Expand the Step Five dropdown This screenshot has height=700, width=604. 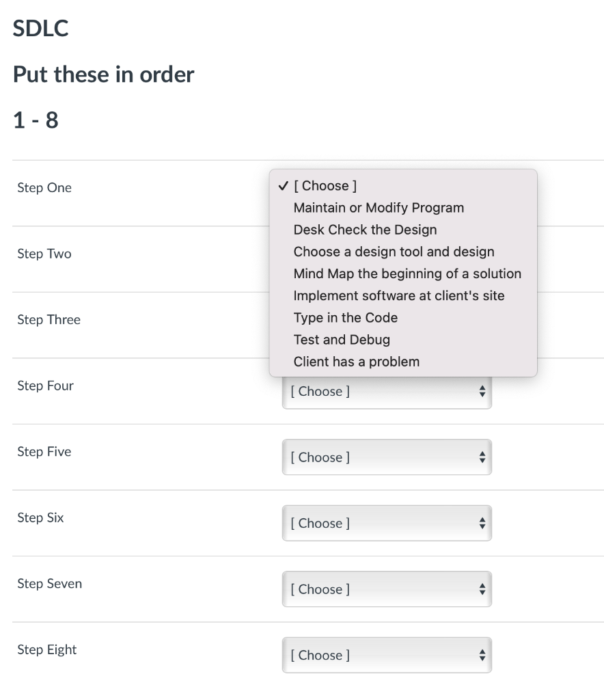(x=386, y=457)
